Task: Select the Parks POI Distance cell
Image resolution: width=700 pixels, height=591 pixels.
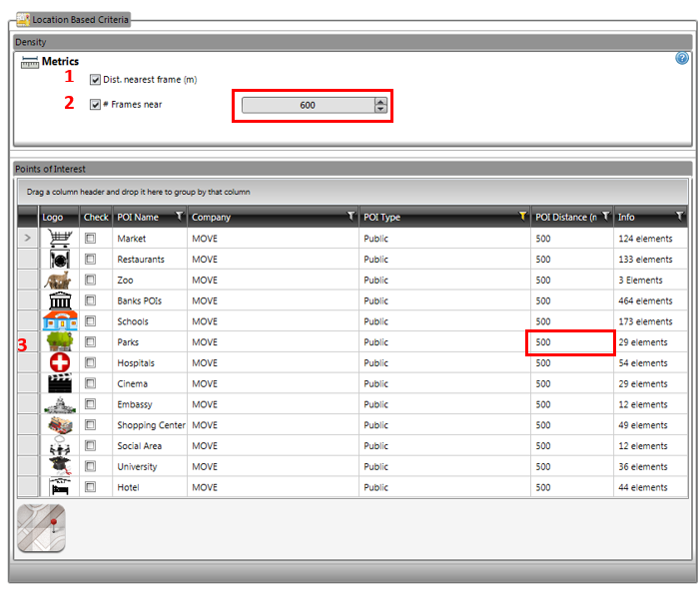Action: 571,342
